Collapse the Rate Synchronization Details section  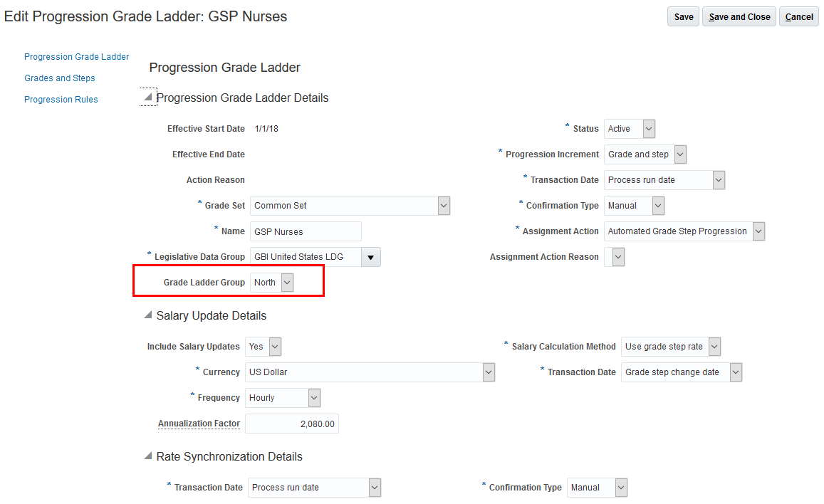click(x=148, y=456)
